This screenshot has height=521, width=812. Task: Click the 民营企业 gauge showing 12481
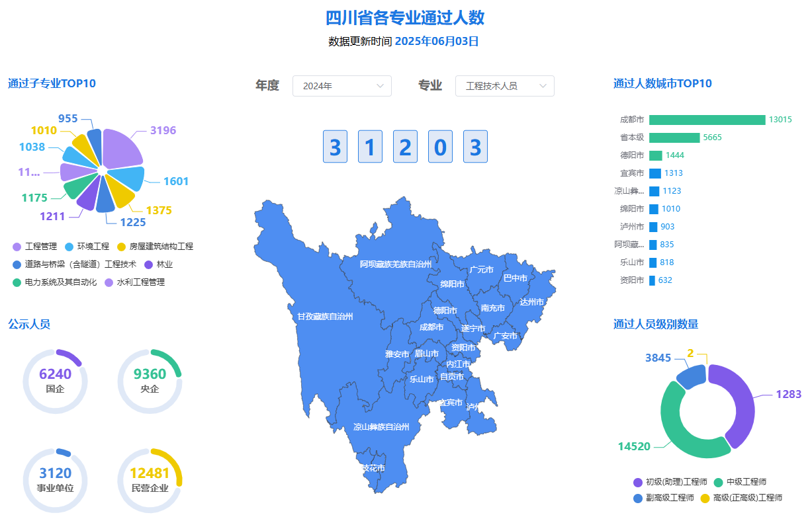click(150, 479)
